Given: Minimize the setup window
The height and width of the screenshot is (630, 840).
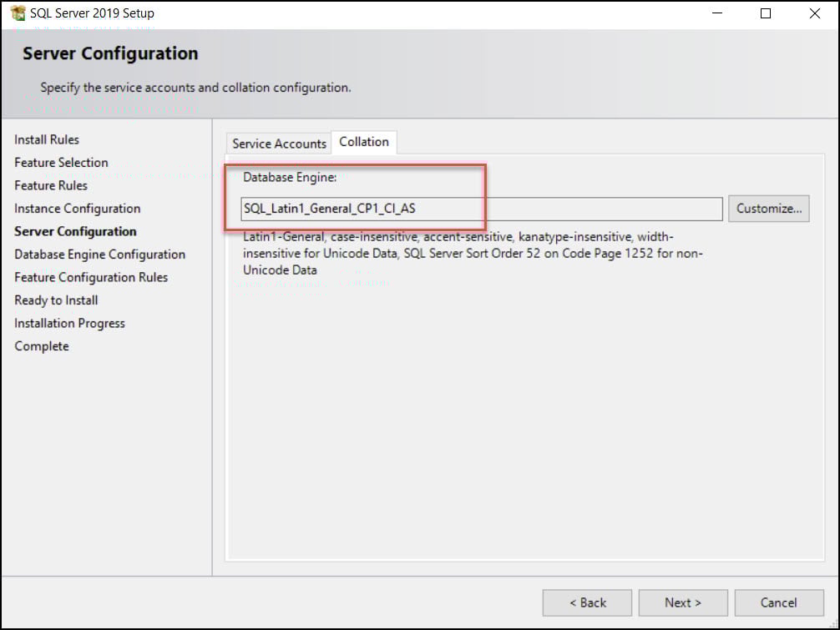Looking at the screenshot, I should [717, 13].
